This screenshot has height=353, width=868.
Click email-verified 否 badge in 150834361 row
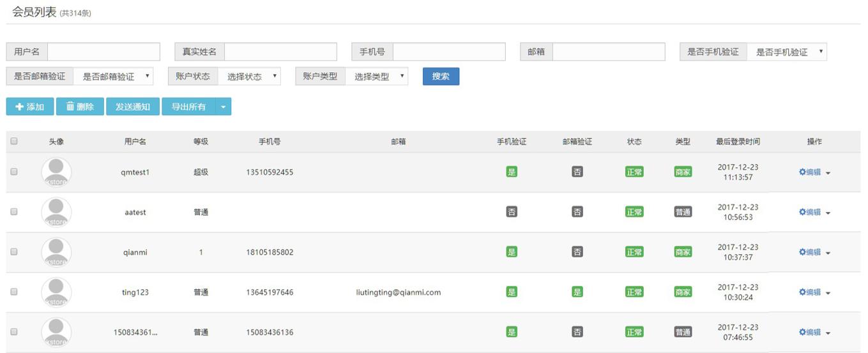coord(577,332)
